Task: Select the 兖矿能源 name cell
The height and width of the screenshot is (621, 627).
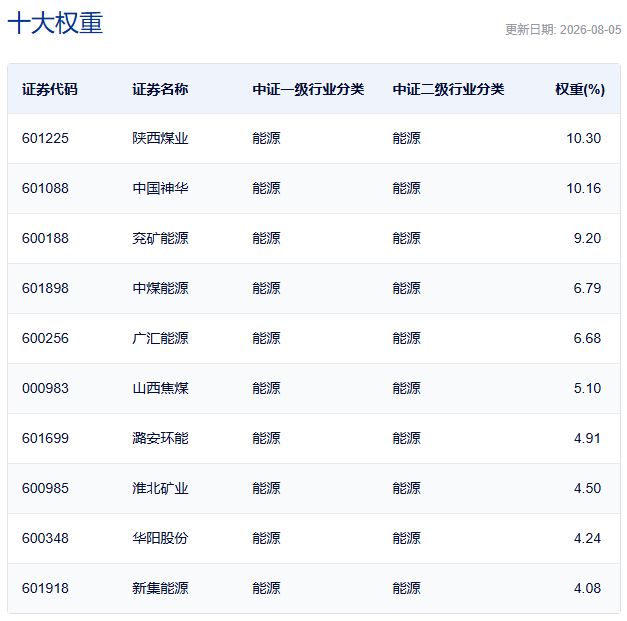Action: pos(160,238)
